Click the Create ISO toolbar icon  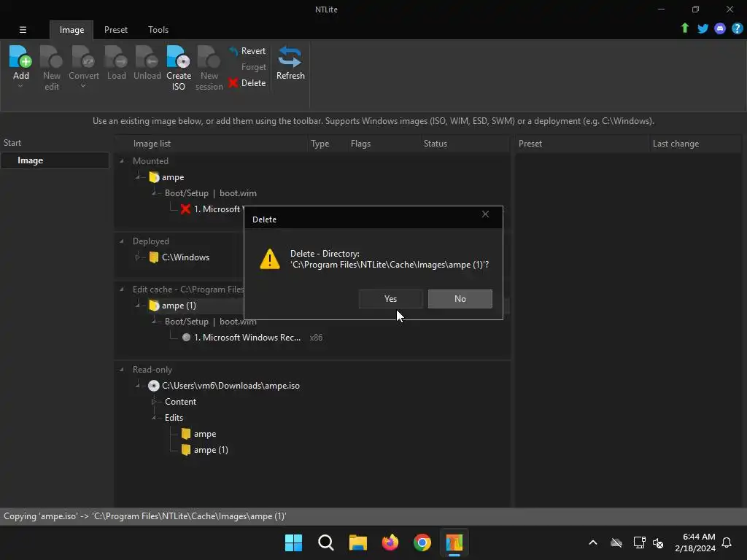point(178,57)
